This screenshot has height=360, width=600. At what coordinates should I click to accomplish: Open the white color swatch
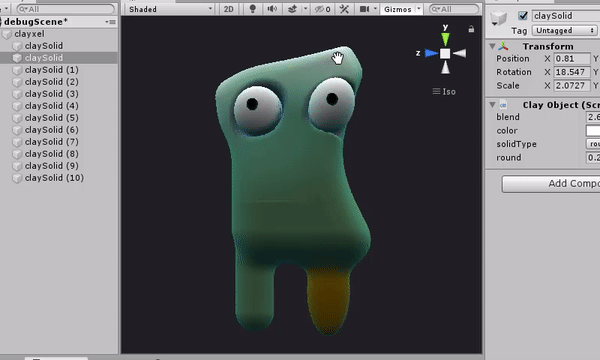593,130
